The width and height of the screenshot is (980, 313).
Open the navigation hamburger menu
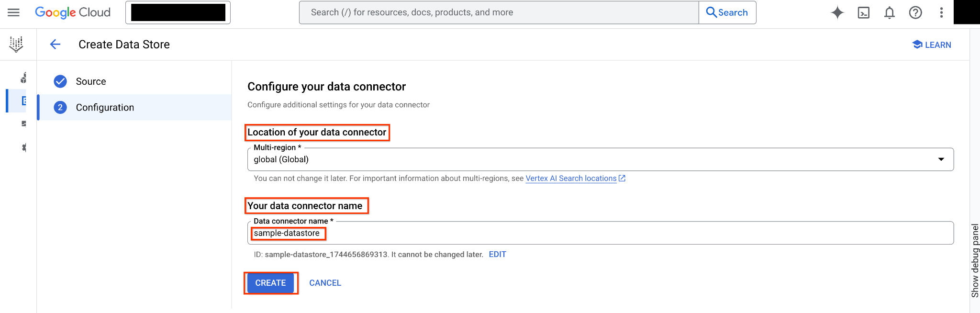13,12
